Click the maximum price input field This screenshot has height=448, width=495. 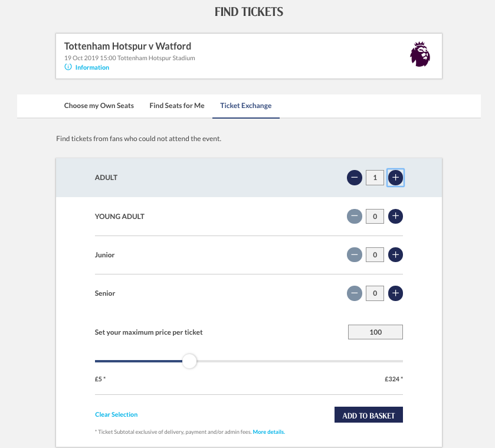point(375,332)
